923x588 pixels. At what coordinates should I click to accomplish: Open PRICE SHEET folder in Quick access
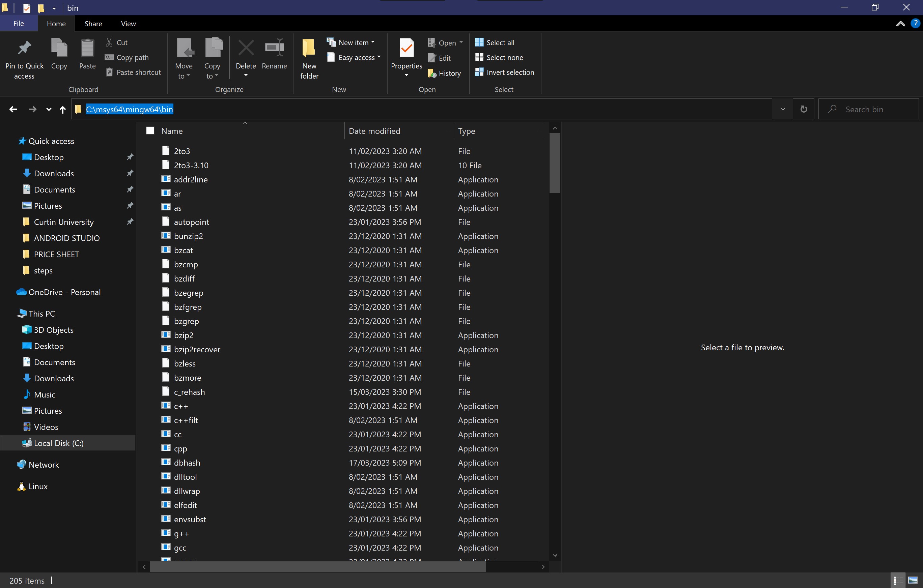click(56, 254)
